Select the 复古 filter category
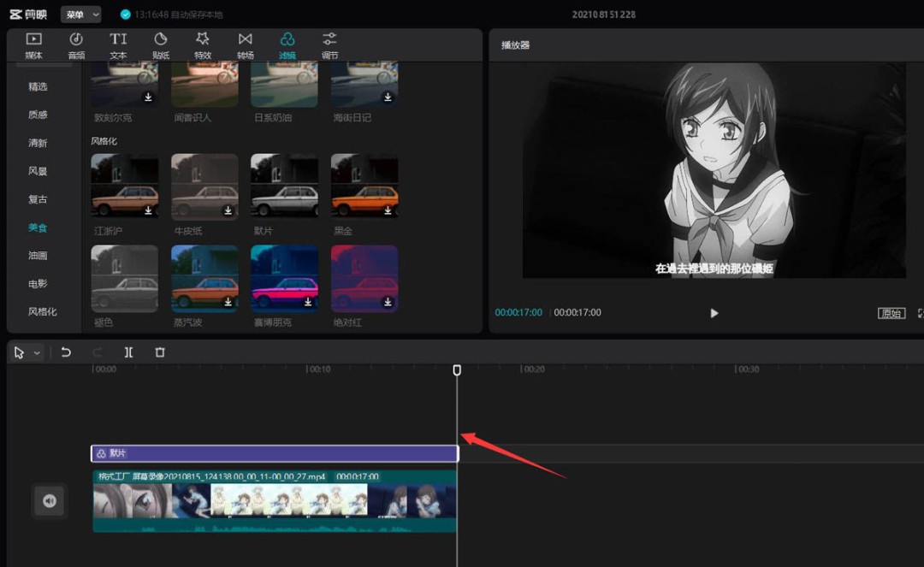Image resolution: width=924 pixels, height=567 pixels. [x=38, y=199]
